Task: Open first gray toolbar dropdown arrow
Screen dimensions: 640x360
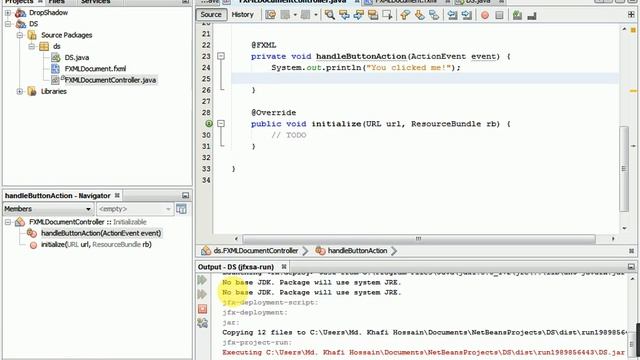Action: (x=295, y=15)
